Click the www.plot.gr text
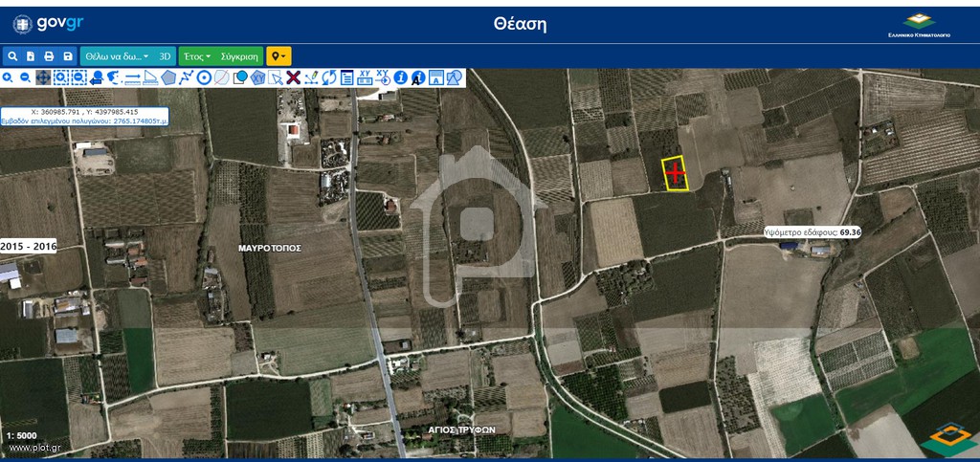 coord(35,447)
